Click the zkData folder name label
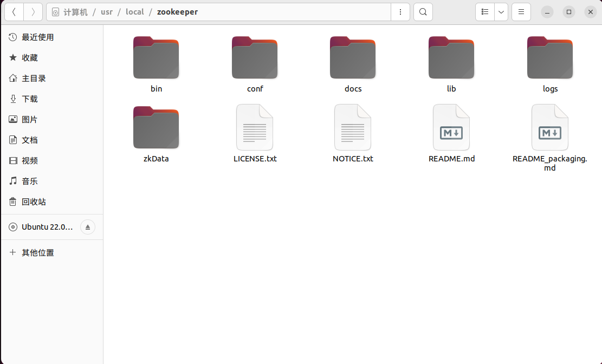602x364 pixels. pyautogui.click(x=156, y=159)
